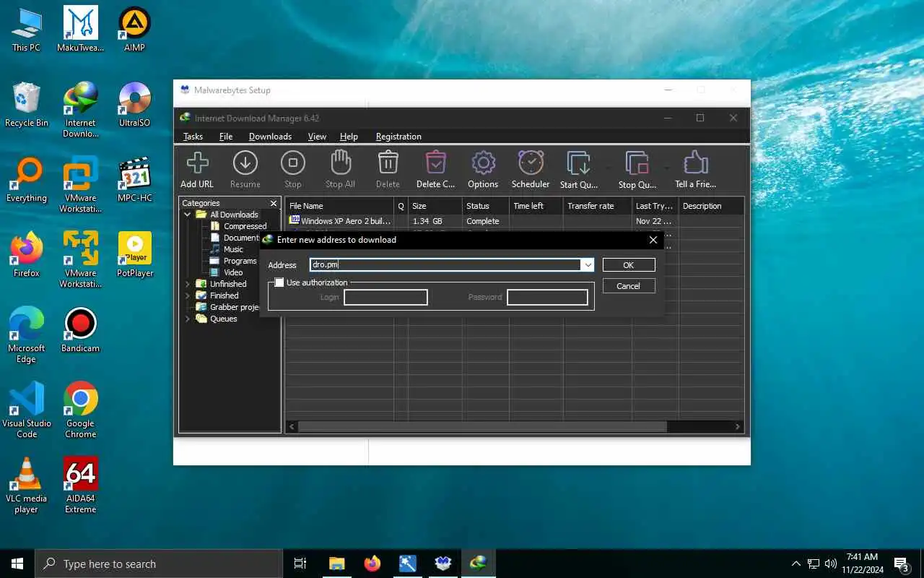Click the Stop Queue icon
The width and height of the screenshot is (924, 578).
(637, 163)
